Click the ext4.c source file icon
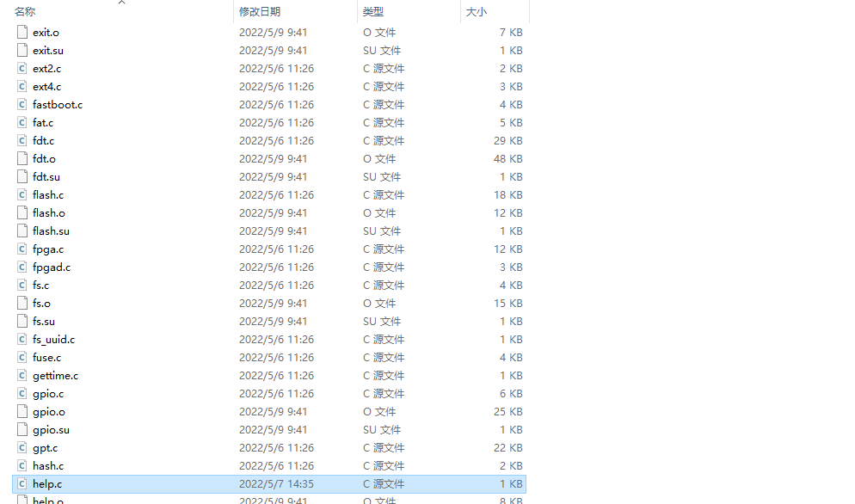Viewport: 855px width, 504px height. pos(22,86)
